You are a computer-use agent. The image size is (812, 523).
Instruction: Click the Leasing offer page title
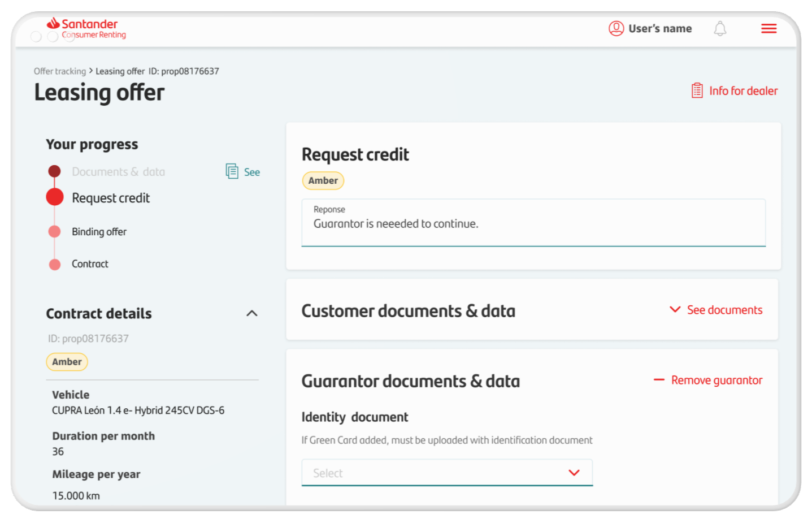click(99, 93)
